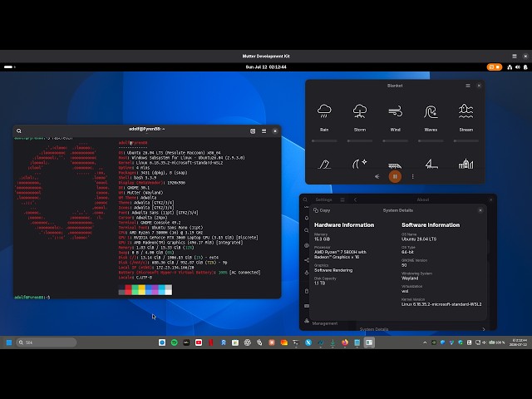Screen dimensions: 532x399
Task: Click the Linux kernel version text
Action: tap(441, 304)
